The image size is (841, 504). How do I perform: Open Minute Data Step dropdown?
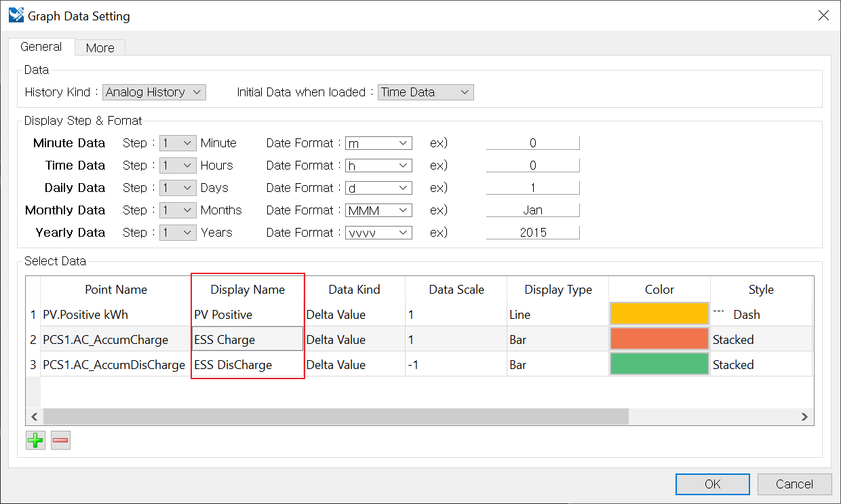click(178, 143)
